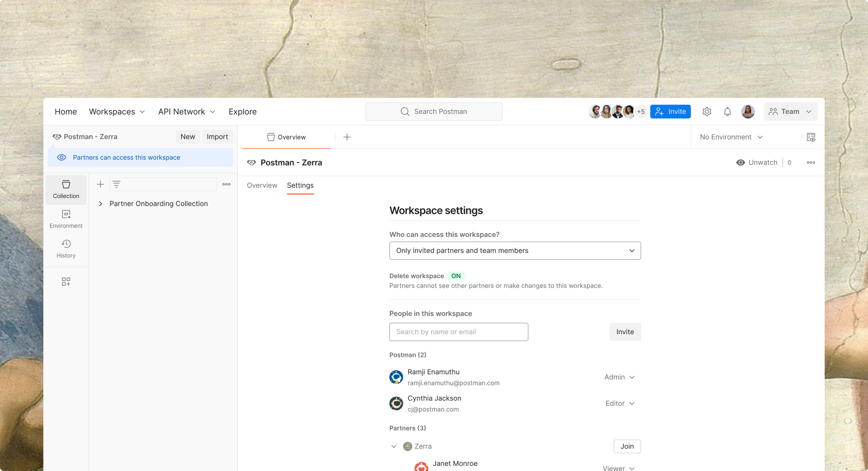Toggle the Delete workspace ON badge
This screenshot has height=471, width=868.
point(456,276)
